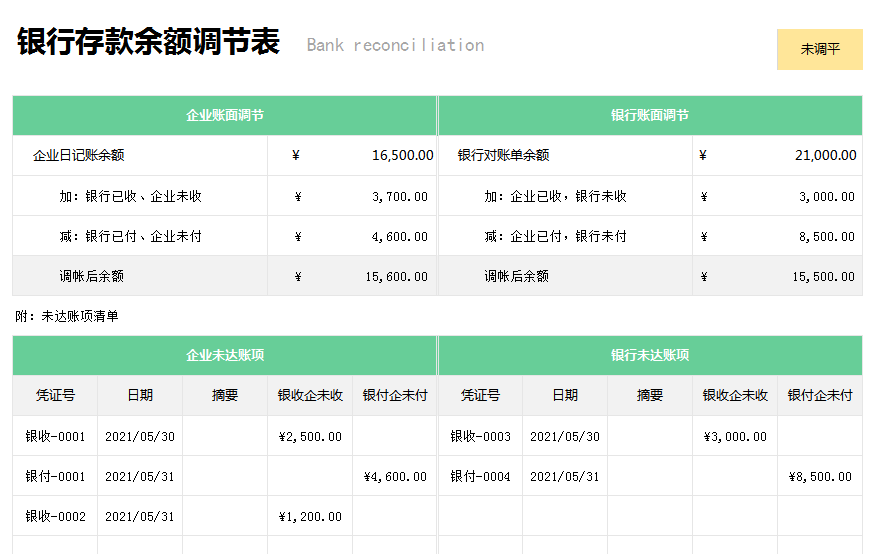Screen dimensions: 880x554
Task: Click the adjusted balance 15,600.00 cell
Action: pyautogui.click(x=396, y=276)
